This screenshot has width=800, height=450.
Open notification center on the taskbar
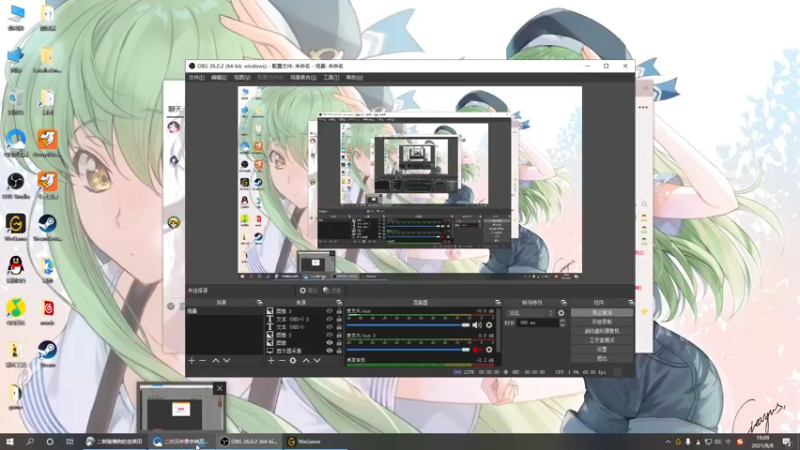tap(787, 442)
